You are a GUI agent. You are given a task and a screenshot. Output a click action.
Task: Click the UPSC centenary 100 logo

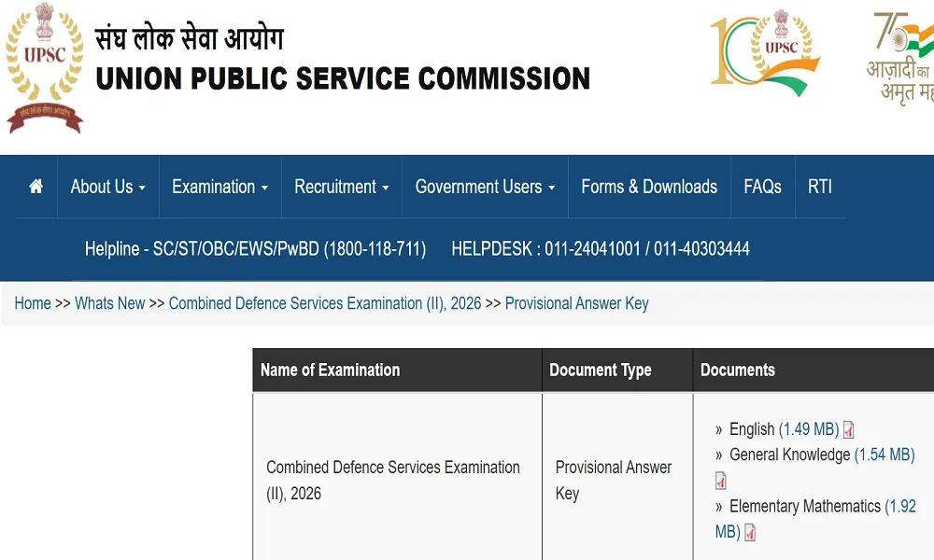point(765,52)
